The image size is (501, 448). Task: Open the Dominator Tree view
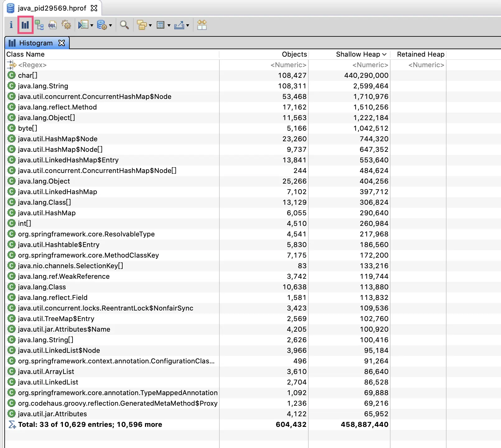39,25
